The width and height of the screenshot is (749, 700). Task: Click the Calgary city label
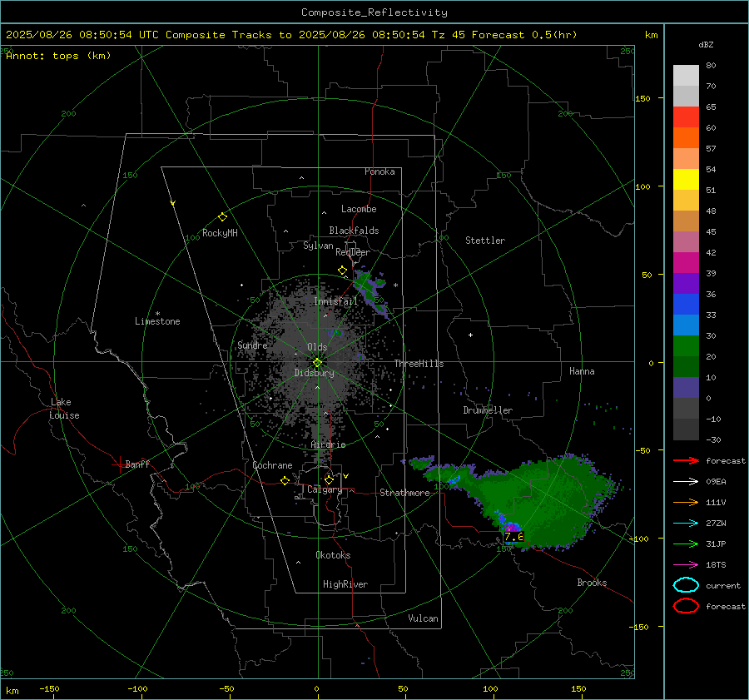[325, 489]
